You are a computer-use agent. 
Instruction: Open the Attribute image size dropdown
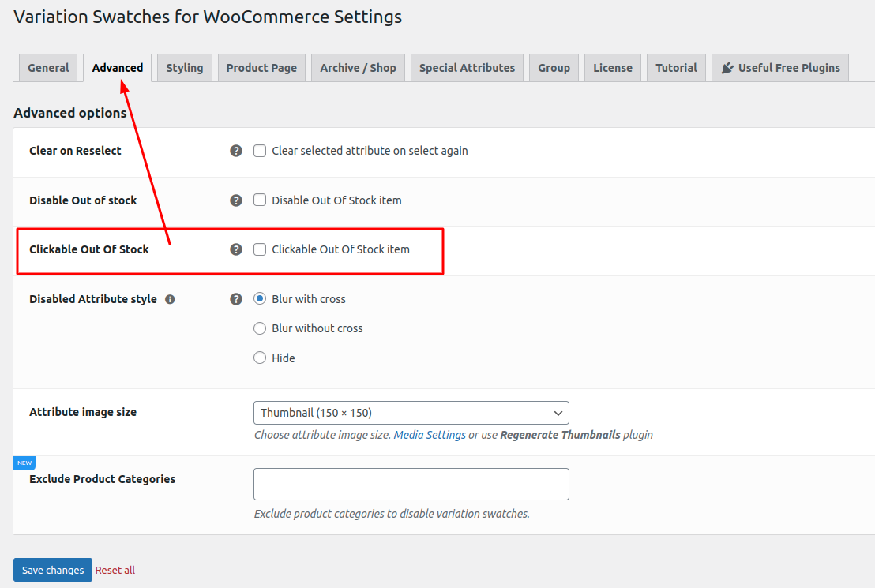(x=411, y=413)
